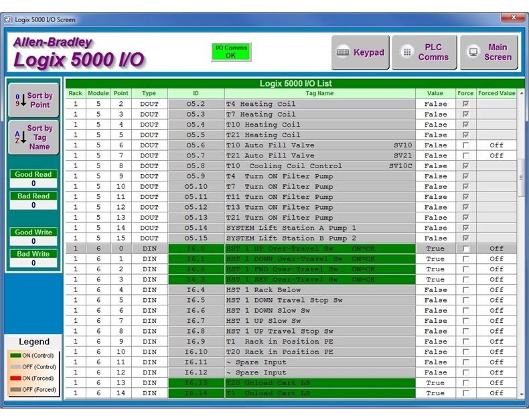Check Force box for T20 Unload Cart LS
Image resolution: width=529 pixels, height=420 pixels.
(x=465, y=383)
